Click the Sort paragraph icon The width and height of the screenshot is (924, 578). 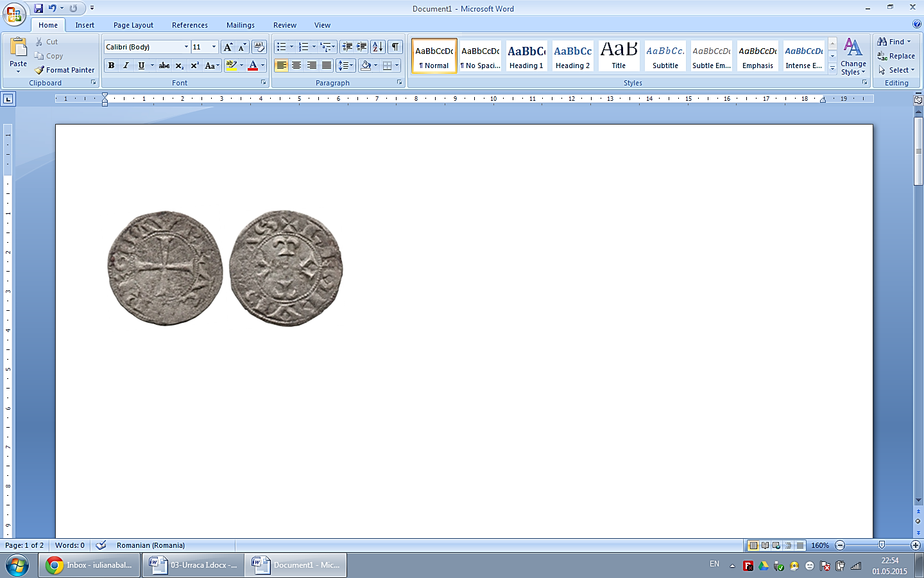(378, 47)
